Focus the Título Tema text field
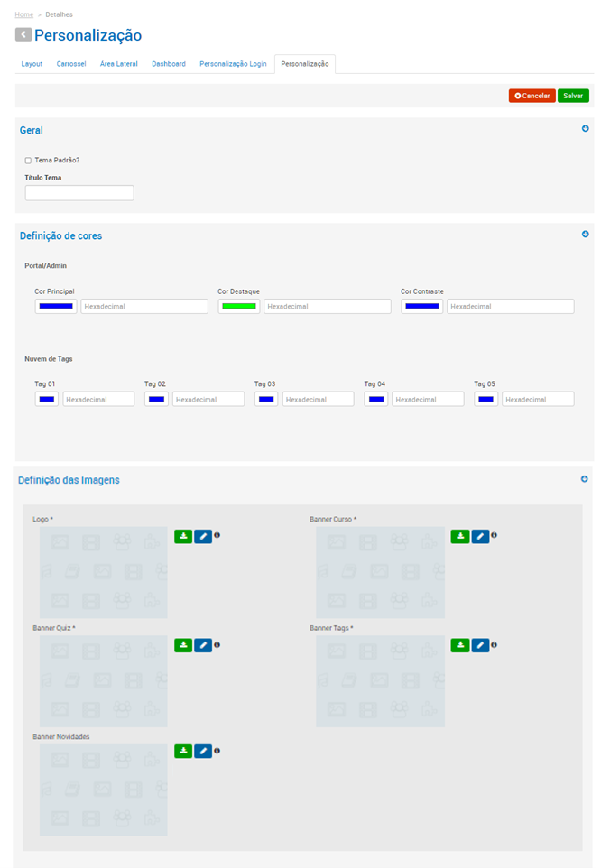The width and height of the screenshot is (601, 868). pyautogui.click(x=79, y=193)
